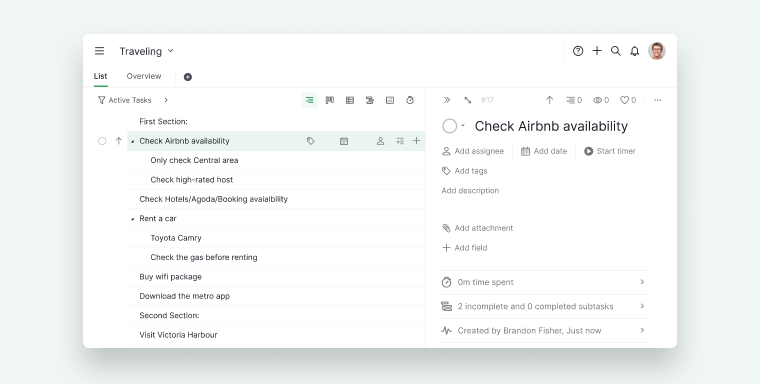The height and width of the screenshot is (384, 760).
Task: Select the Toyota Camry subtask
Action: 276,238
